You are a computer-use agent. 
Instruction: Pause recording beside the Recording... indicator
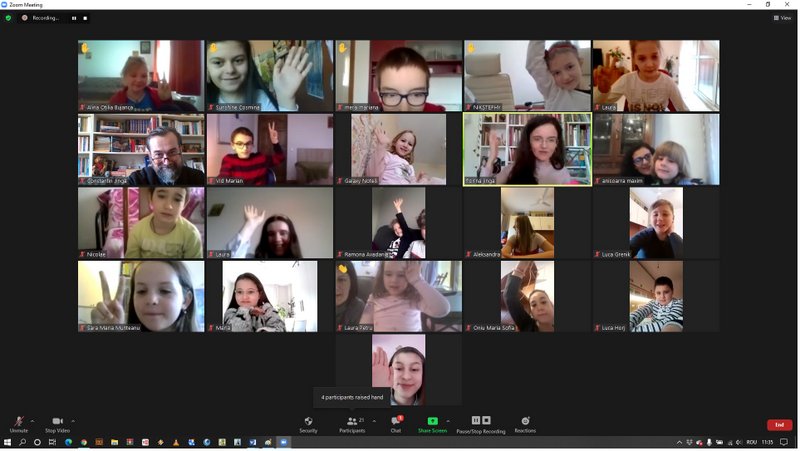(x=74, y=18)
